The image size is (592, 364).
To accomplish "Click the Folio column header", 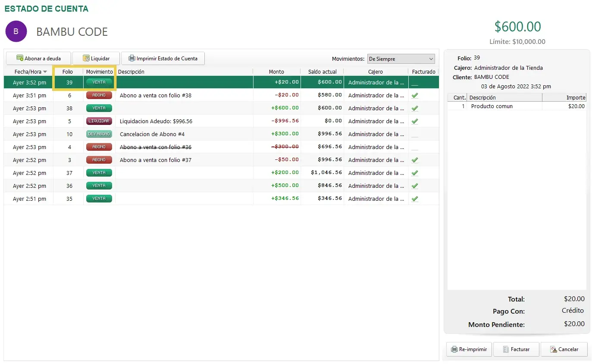I will (x=68, y=72).
